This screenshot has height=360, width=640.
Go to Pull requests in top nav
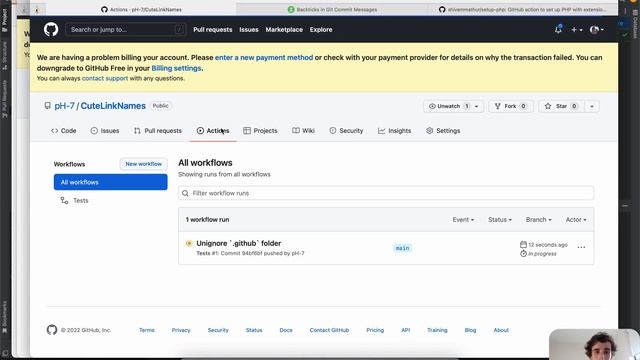coord(213,29)
